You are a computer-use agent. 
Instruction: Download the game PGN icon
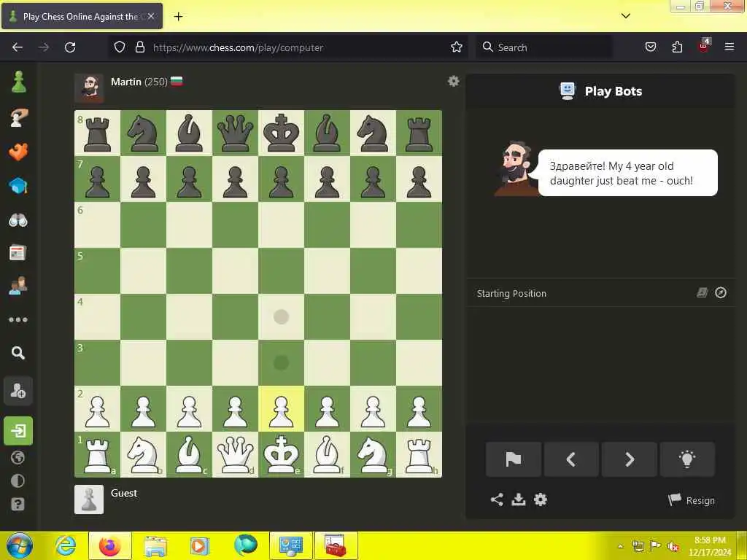pos(519,499)
